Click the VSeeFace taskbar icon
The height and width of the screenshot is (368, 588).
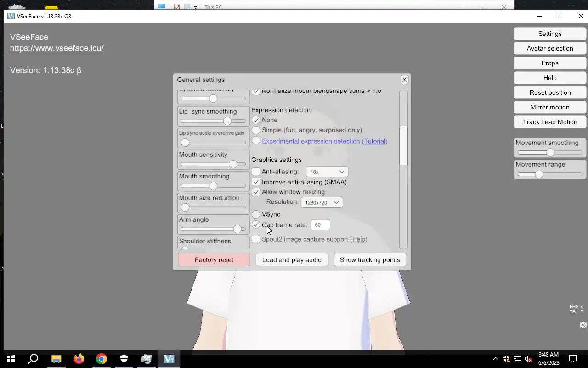point(169,359)
